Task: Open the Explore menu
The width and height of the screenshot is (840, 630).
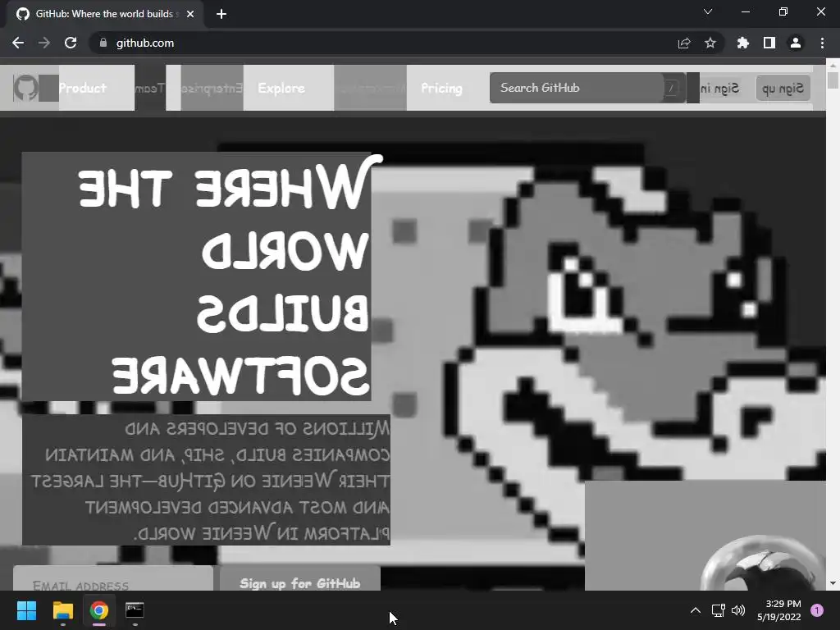Action: 281,88
